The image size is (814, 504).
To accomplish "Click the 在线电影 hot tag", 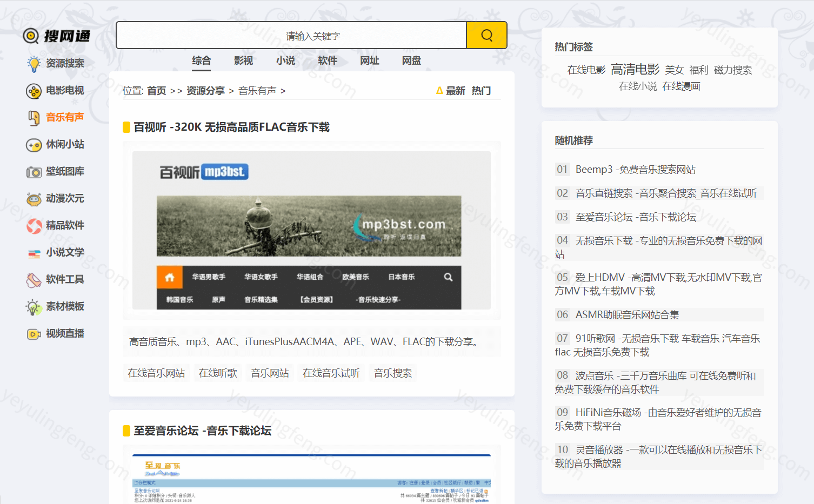I will tap(586, 70).
